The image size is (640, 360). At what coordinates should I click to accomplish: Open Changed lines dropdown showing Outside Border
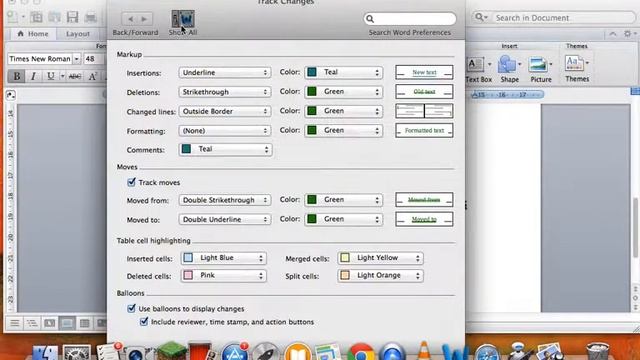pyautogui.click(x=225, y=111)
